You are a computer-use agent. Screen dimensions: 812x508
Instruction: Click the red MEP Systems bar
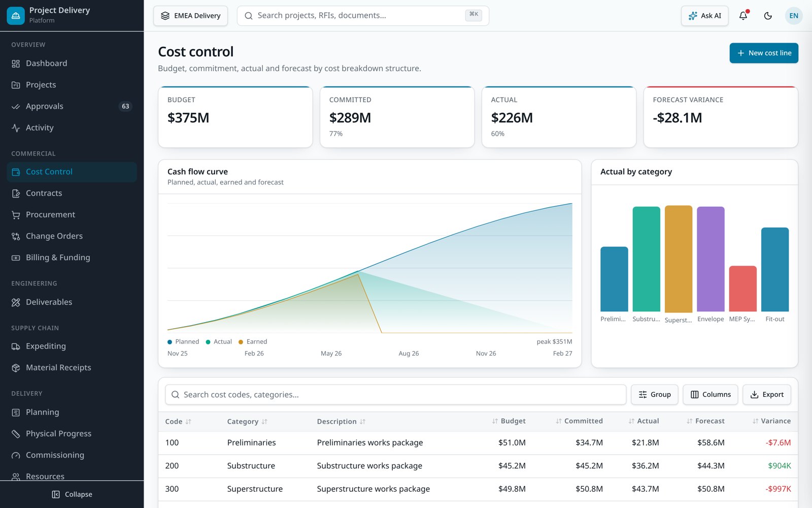click(x=743, y=289)
